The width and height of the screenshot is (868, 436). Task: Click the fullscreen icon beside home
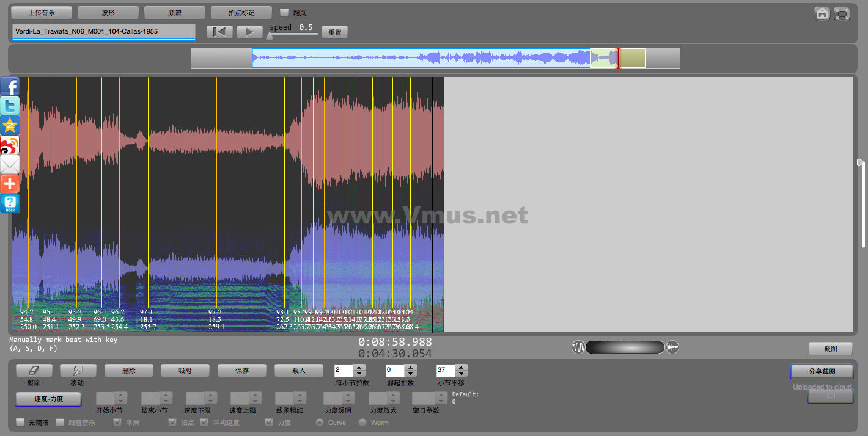(x=842, y=13)
